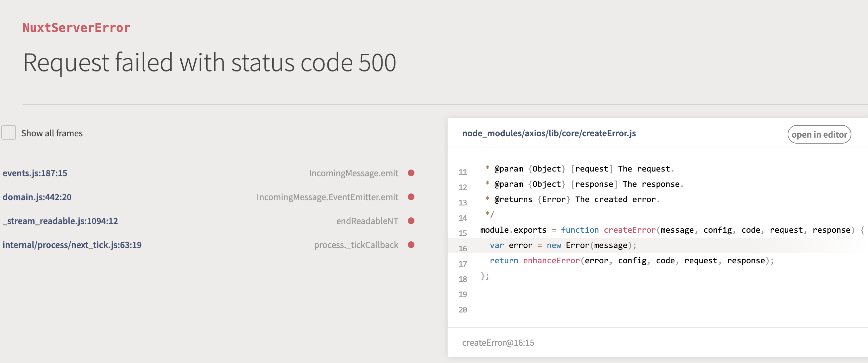Toggle the Show all frames checkbox
Viewport: 868px width, 363px height.
9,133
